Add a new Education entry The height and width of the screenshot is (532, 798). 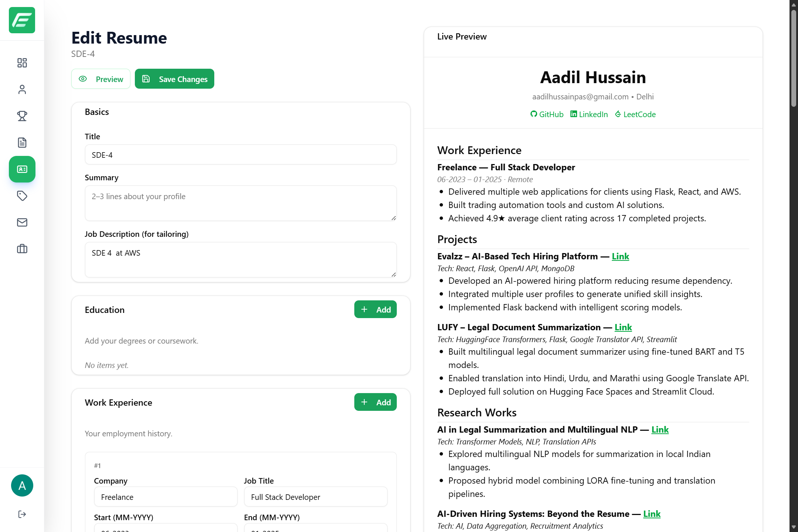375,309
